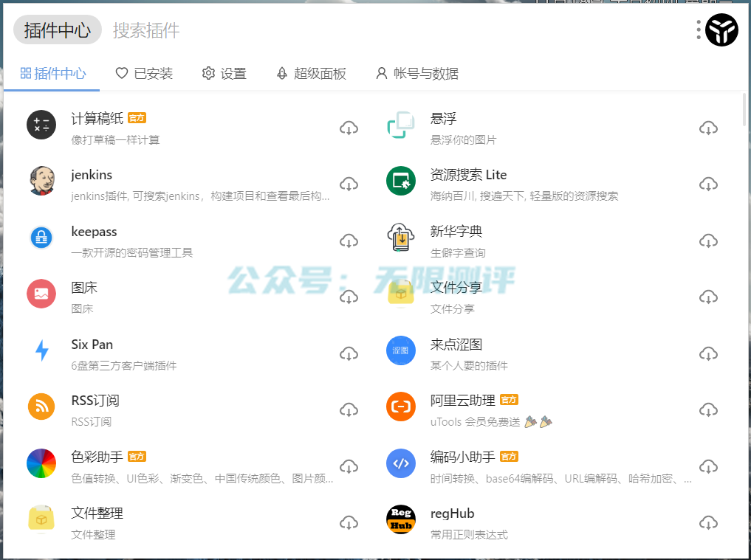The height and width of the screenshot is (560, 751).
Task: Open the jenkins plugin title
Action: pos(92,175)
